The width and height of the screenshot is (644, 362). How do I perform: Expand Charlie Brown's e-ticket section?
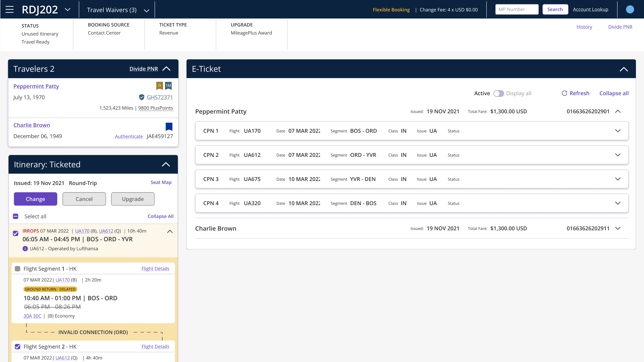tap(618, 228)
